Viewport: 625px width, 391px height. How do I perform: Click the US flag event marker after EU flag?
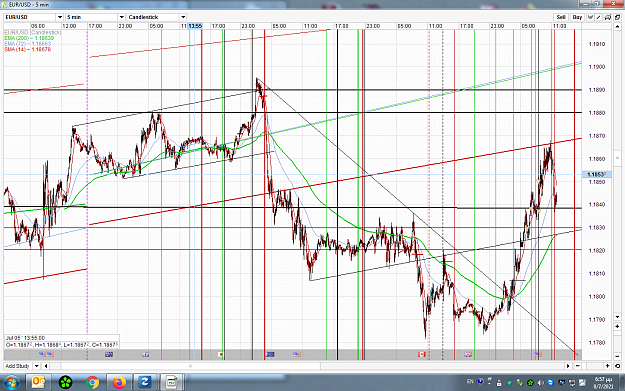point(297,354)
